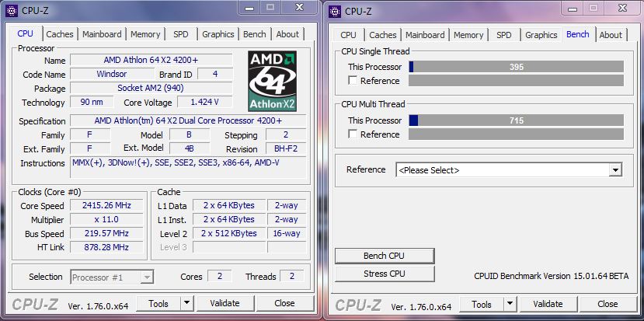644x321 pixels.
Task: Click the Technology value 90 nm
Action: 91,102
